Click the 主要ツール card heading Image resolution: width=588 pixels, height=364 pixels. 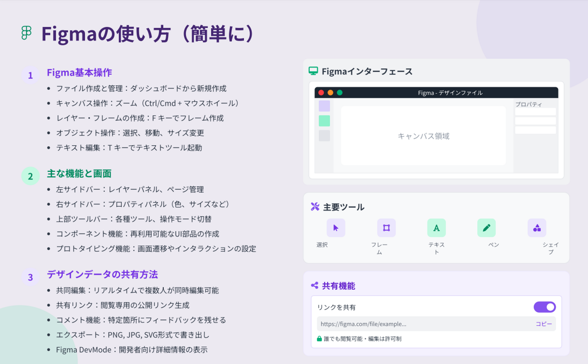tap(344, 207)
